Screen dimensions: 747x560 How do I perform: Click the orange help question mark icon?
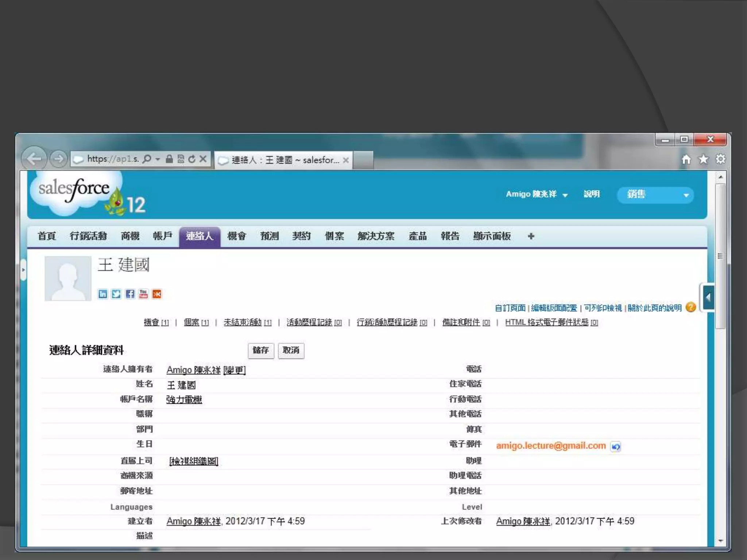[x=690, y=307]
